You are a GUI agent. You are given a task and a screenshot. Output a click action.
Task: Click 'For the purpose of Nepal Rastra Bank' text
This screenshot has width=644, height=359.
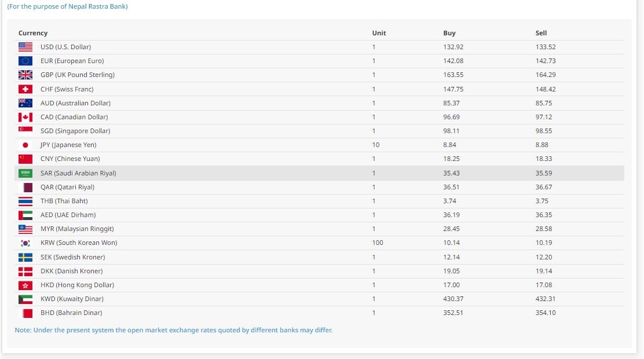tap(67, 6)
